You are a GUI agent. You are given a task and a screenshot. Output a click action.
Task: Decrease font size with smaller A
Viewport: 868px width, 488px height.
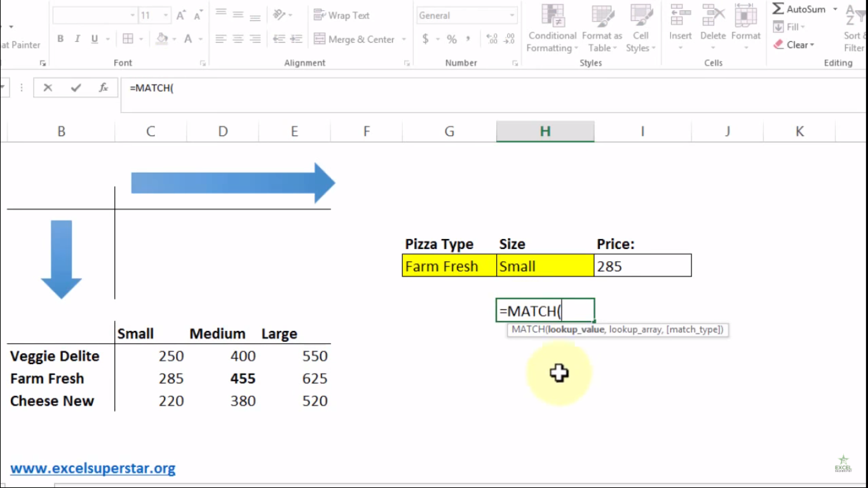(198, 15)
